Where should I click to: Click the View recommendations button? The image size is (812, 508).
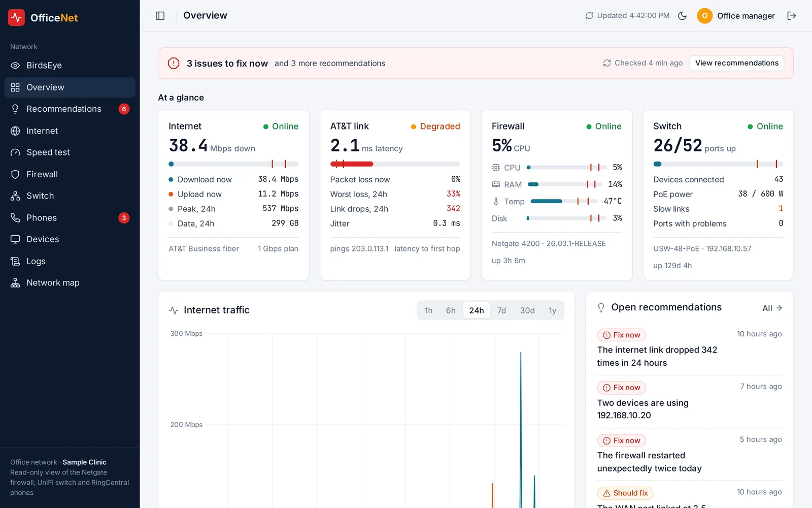(737, 63)
